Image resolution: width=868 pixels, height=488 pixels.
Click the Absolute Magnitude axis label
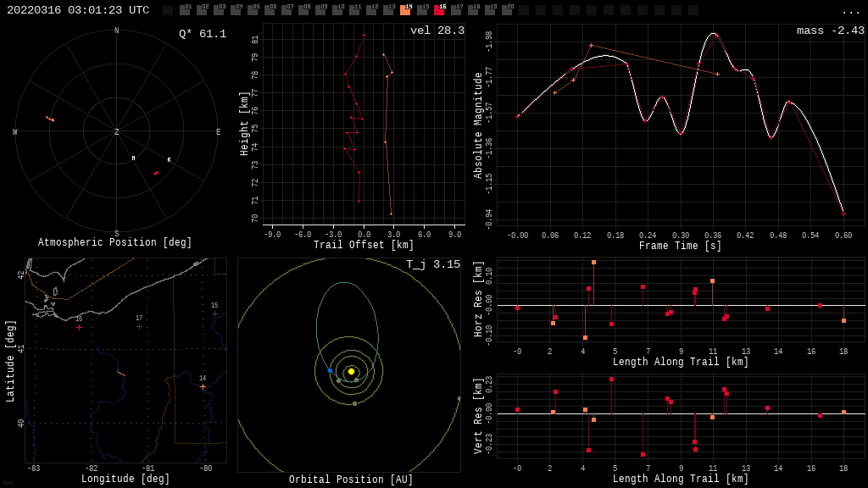(x=478, y=125)
